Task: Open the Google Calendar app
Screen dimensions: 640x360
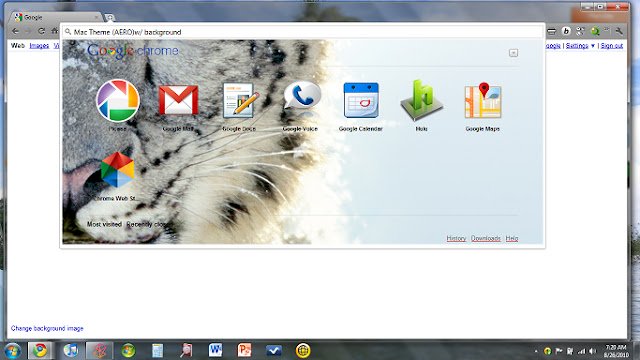Action: (361, 100)
